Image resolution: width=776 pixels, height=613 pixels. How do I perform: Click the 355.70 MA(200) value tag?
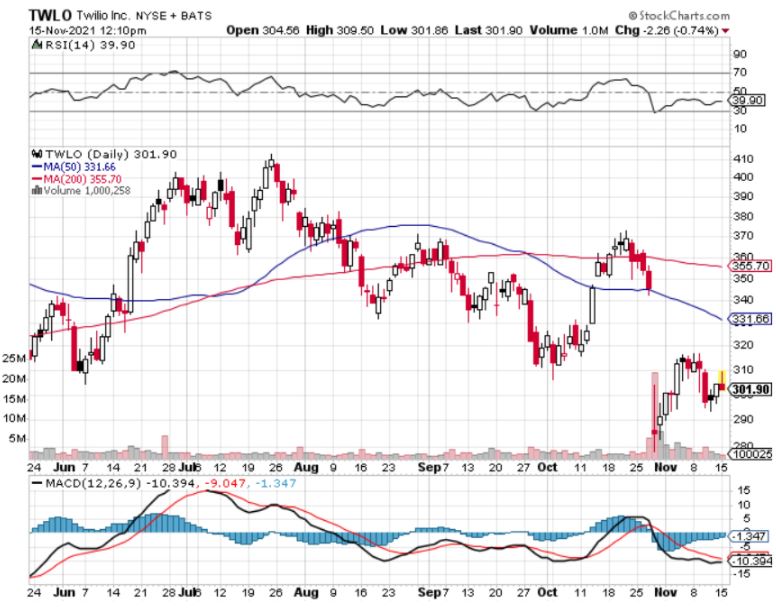pyautogui.click(x=750, y=266)
